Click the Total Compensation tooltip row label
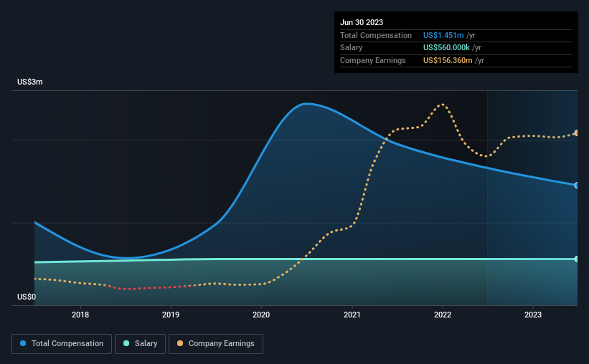The width and height of the screenshot is (589, 364). tap(376, 35)
